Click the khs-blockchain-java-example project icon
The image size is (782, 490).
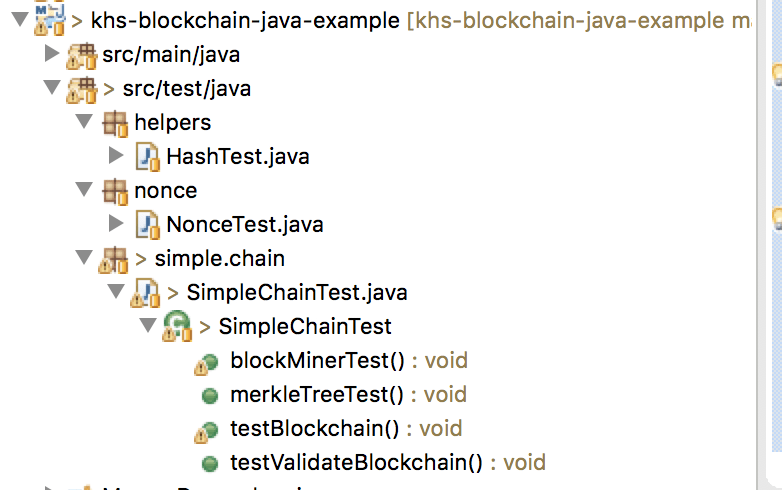(49, 20)
